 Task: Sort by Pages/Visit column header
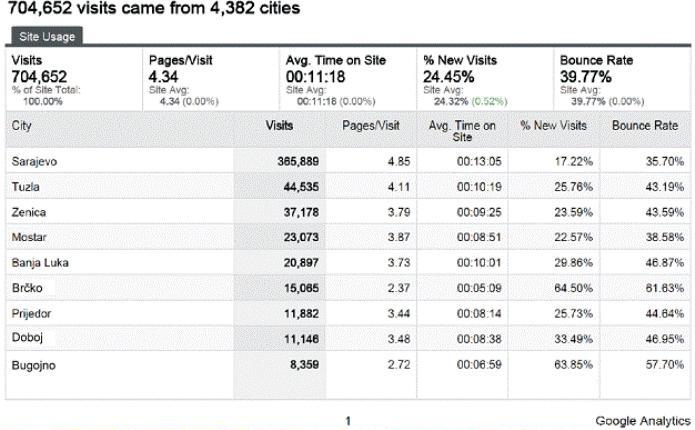click(370, 126)
